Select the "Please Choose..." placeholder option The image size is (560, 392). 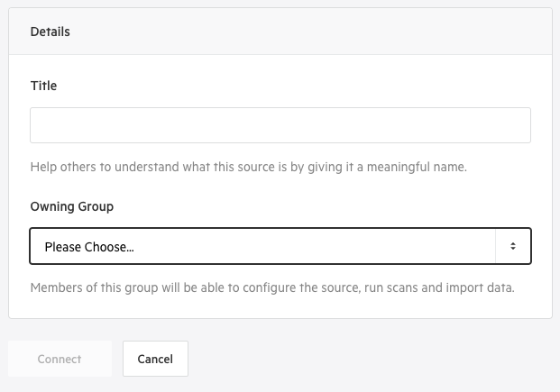(89, 247)
